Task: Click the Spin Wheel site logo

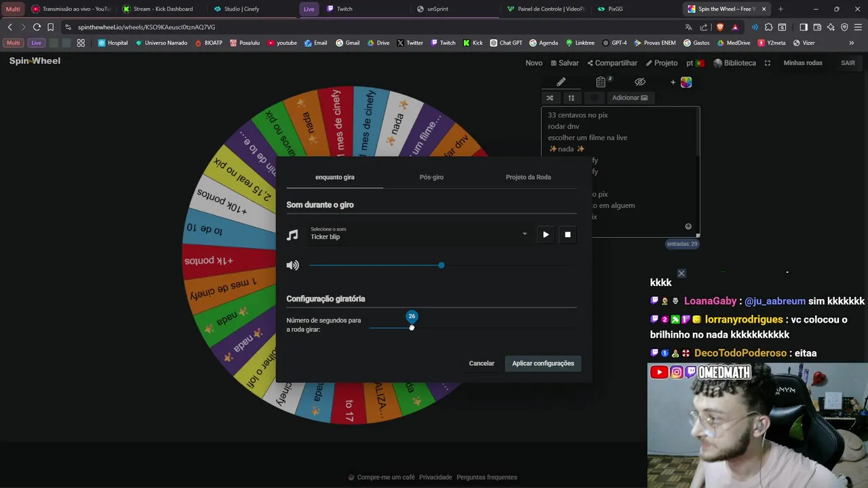Action: click(35, 61)
